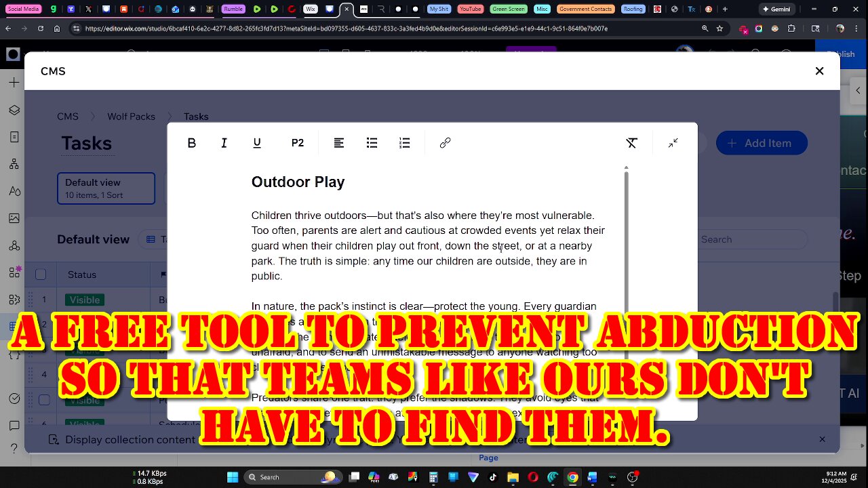Click the browser Back arrow
868x488 pixels.
(9, 29)
